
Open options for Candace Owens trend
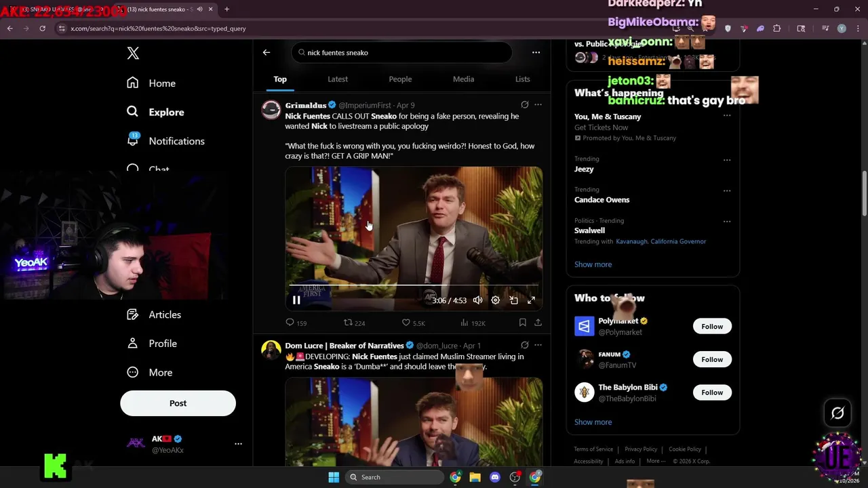[x=727, y=190]
